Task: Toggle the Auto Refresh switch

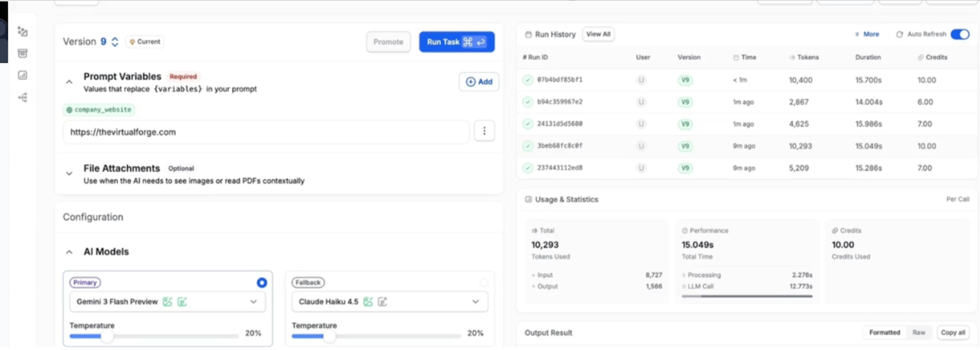Action: 960,34
